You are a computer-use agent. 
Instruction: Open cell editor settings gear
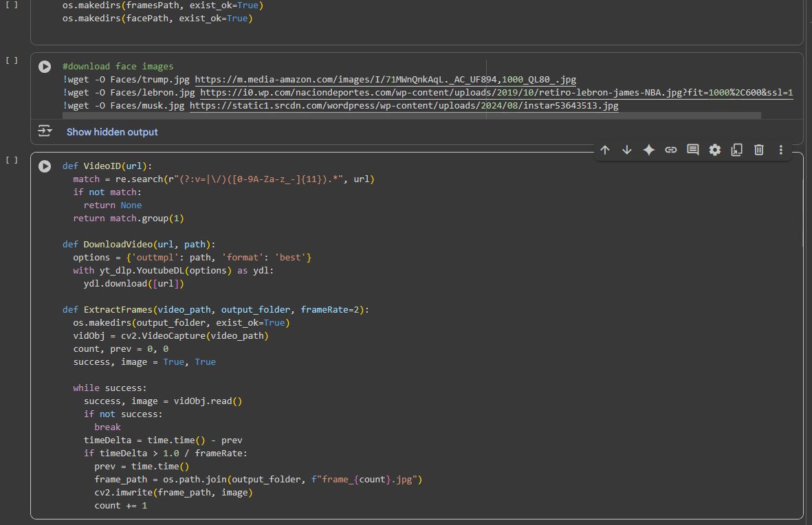point(715,150)
